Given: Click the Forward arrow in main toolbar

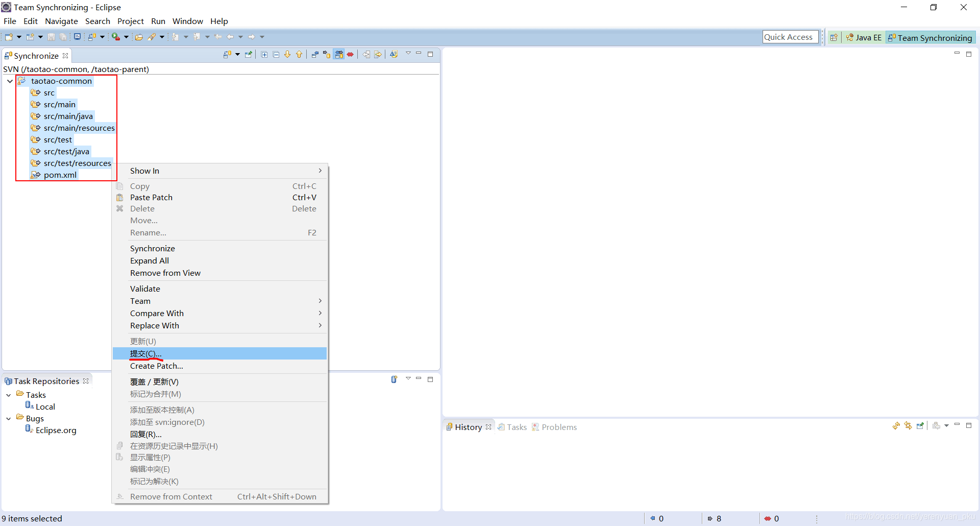Looking at the screenshot, I should tap(252, 37).
